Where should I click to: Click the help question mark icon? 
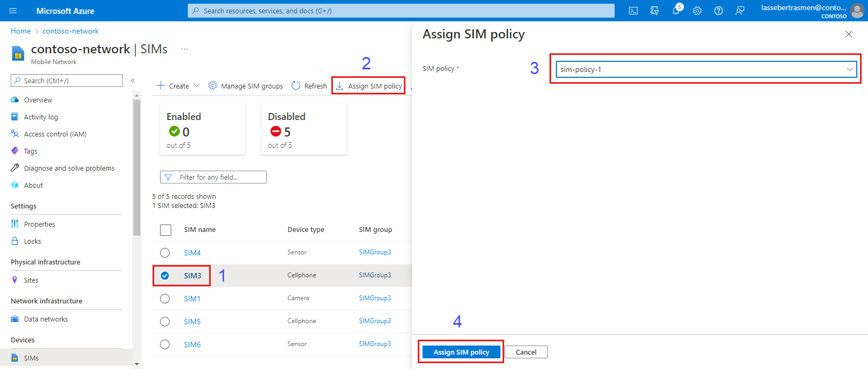(x=719, y=11)
